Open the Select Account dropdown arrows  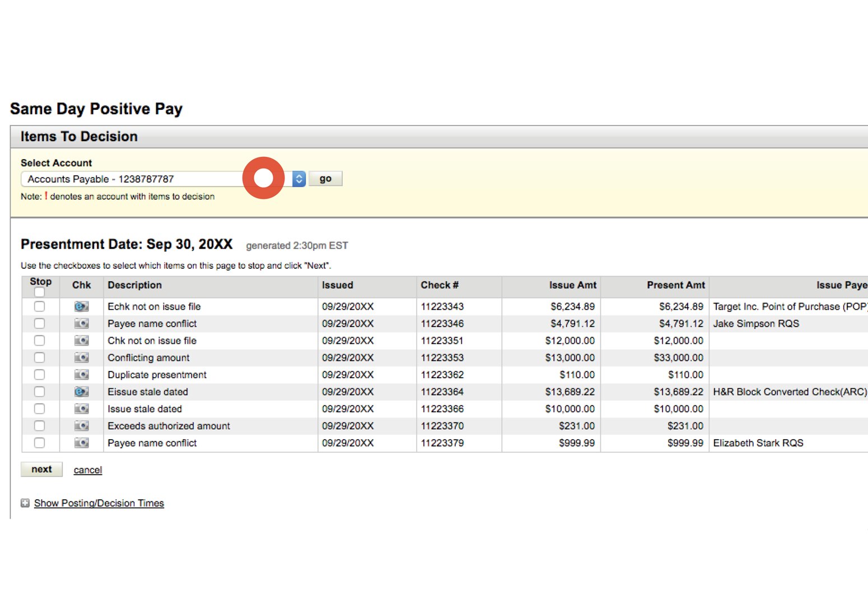point(298,179)
